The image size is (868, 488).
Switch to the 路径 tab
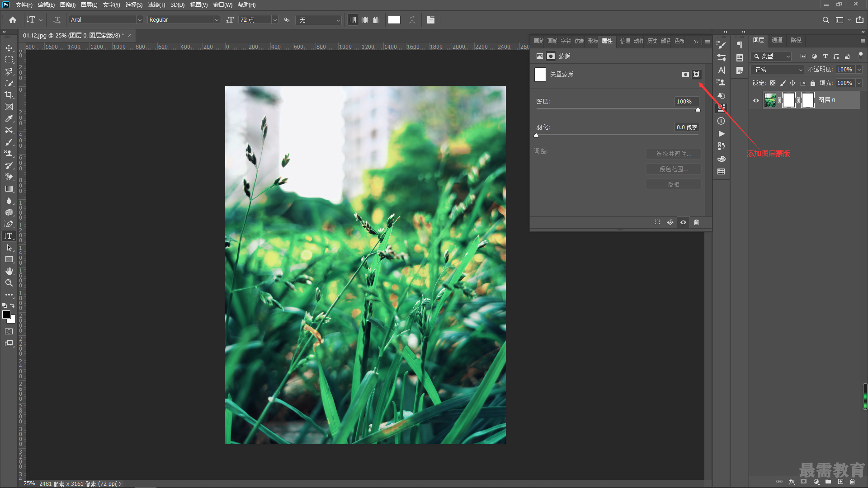pyautogui.click(x=796, y=40)
